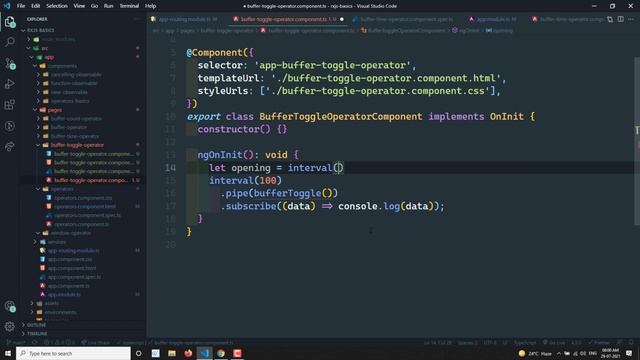Open the Run and Debug view

[x=10, y=84]
